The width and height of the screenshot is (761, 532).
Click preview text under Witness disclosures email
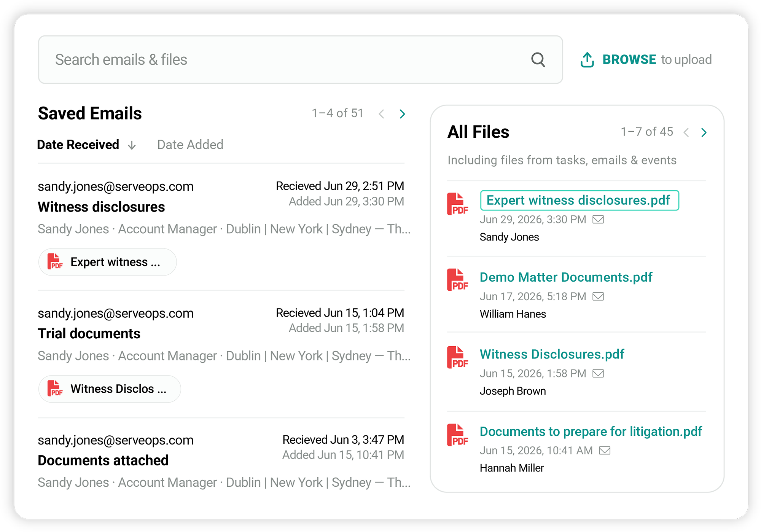[224, 229]
